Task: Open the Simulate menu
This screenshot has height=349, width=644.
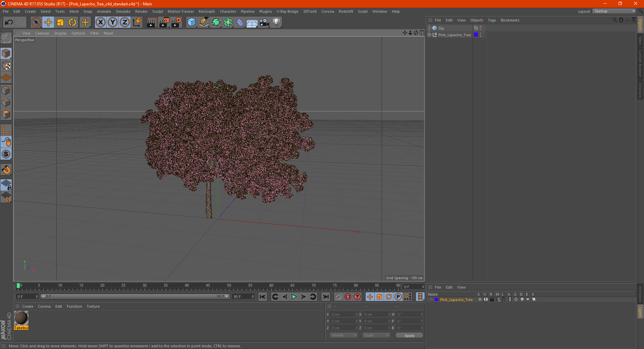Action: 123,11
